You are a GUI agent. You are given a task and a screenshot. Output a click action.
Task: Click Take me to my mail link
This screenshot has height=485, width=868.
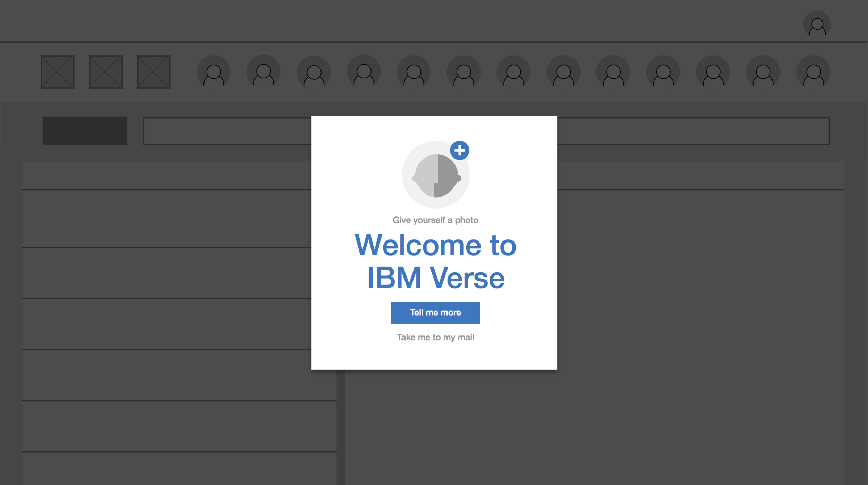435,338
